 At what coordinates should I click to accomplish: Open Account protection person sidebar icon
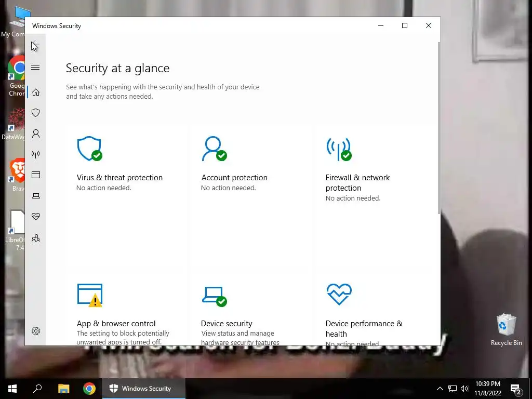point(36,134)
